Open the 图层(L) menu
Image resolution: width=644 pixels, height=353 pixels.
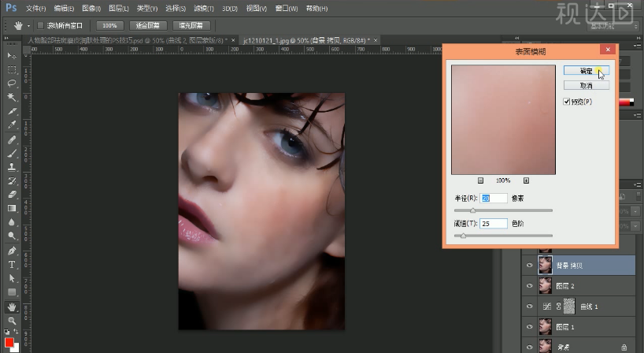click(x=118, y=8)
